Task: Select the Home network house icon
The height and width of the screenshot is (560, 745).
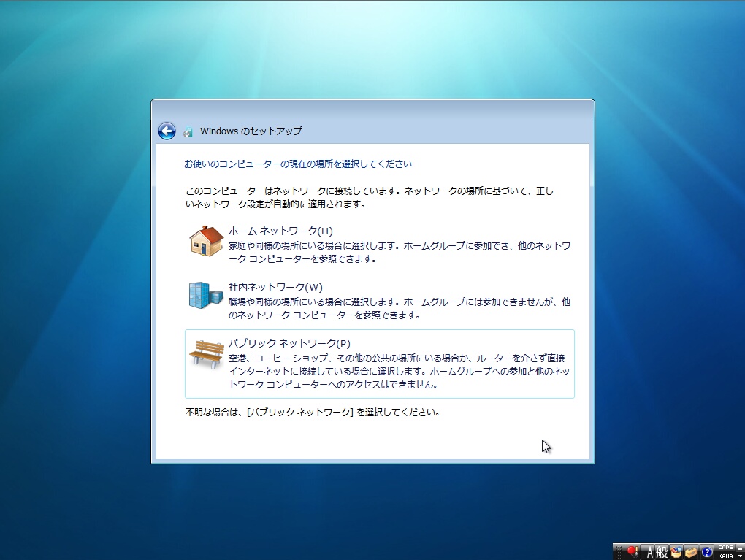Action: (206, 241)
